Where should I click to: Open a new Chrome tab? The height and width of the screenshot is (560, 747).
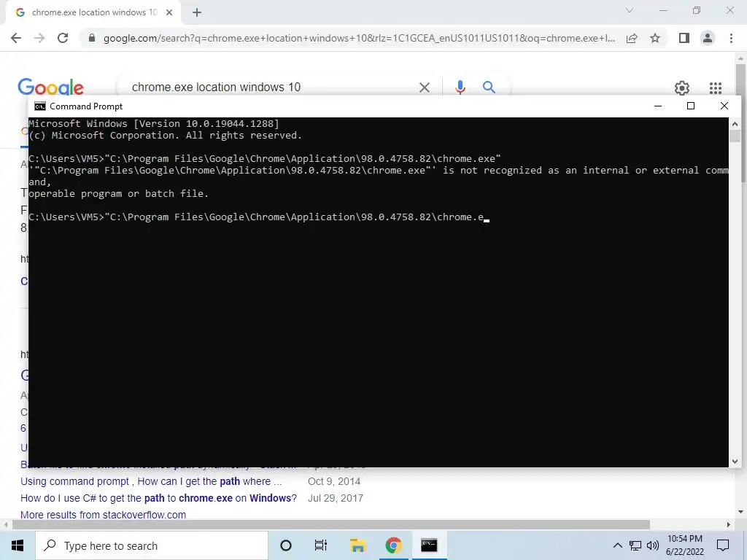tap(197, 13)
